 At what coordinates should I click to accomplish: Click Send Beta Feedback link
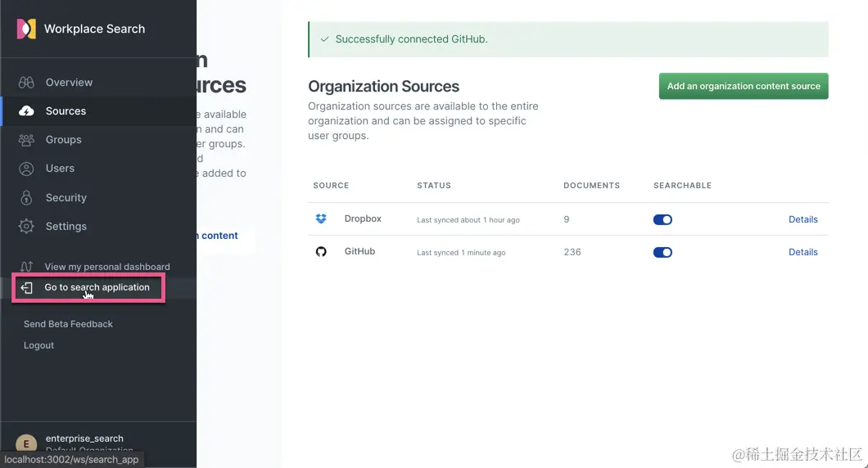(68, 324)
